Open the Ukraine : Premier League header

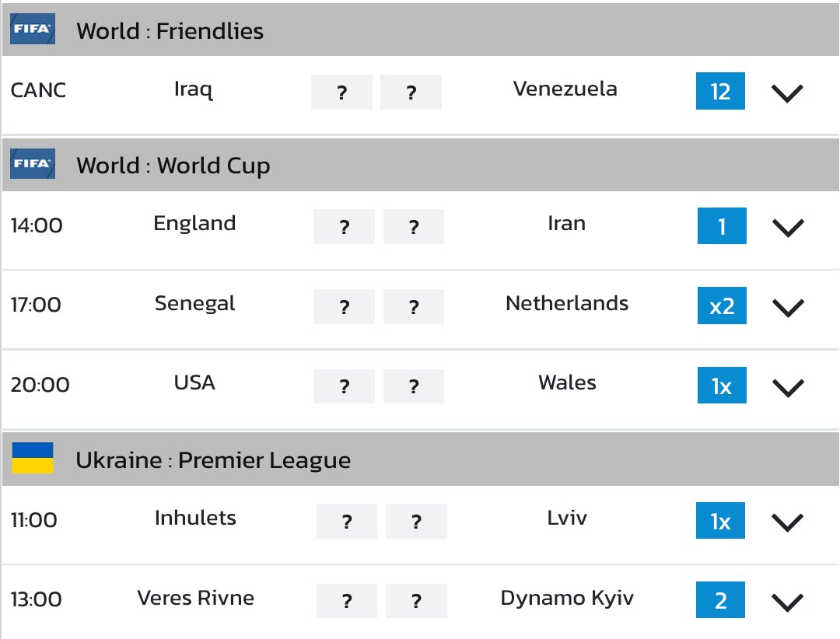213,460
